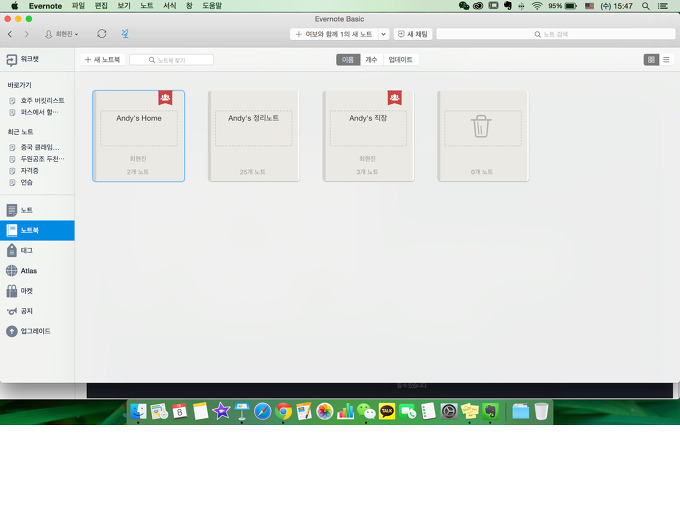Open the 서식 (Format) menu
Viewport: 680px width, 510px height.
tap(170, 6)
